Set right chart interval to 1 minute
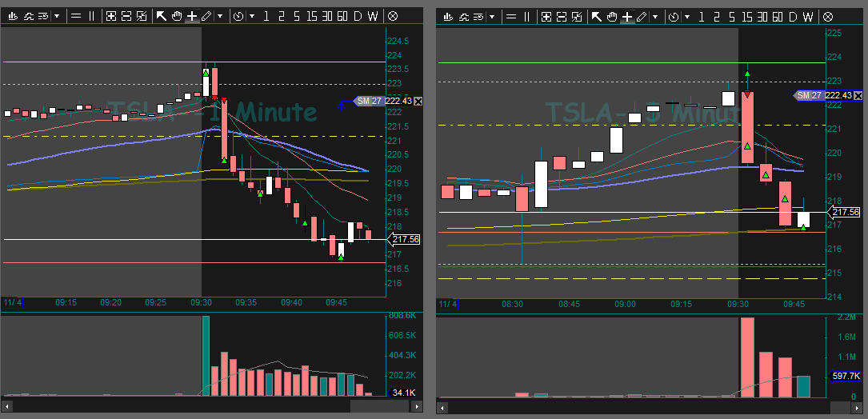Viewport: 868px width, 419px height. click(x=702, y=17)
